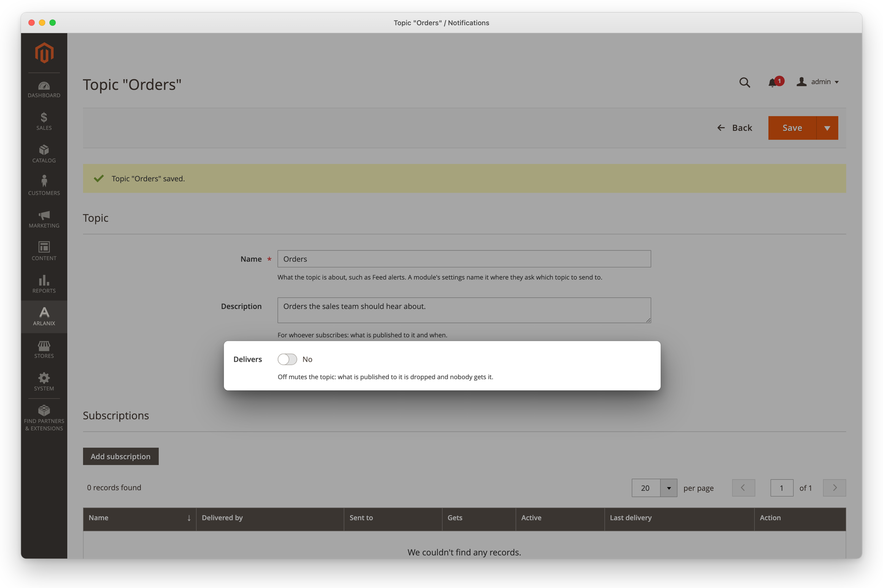Open the notifications bell
The image size is (883, 588).
click(775, 82)
